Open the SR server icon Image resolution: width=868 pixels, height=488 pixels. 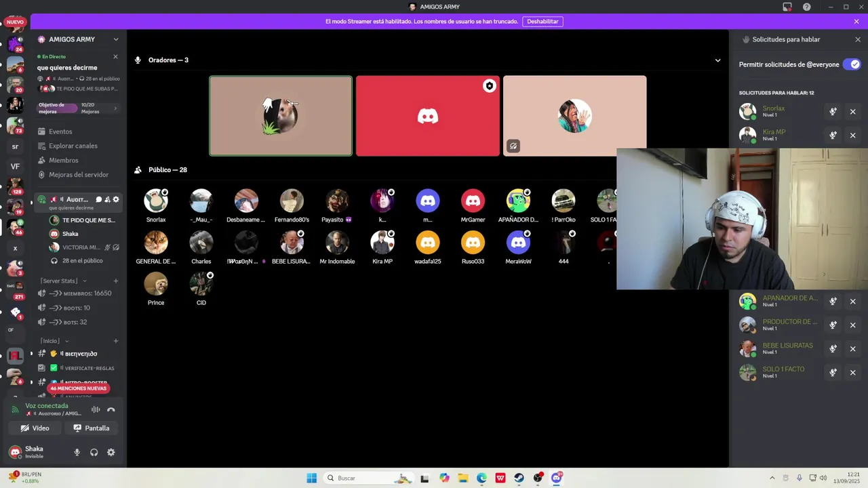[15, 146]
